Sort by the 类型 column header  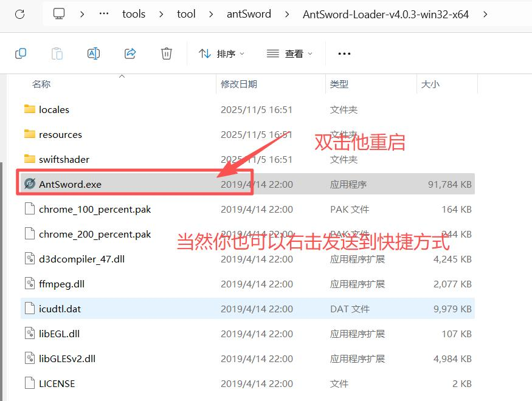point(339,84)
